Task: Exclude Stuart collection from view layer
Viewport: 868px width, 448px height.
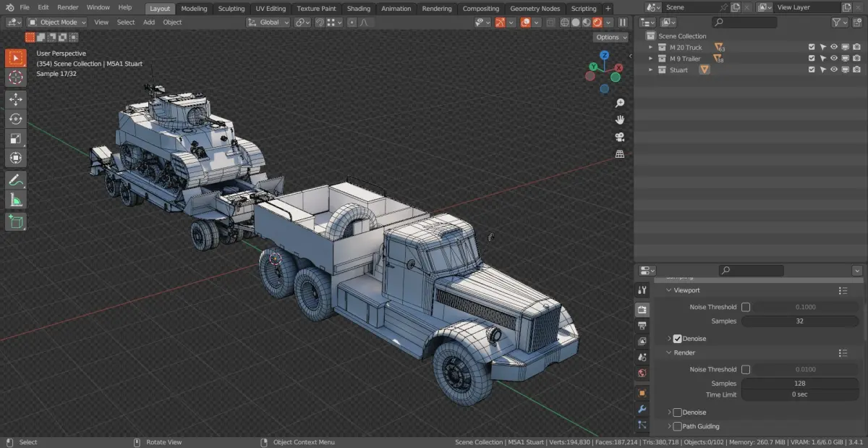Action: pyautogui.click(x=812, y=69)
